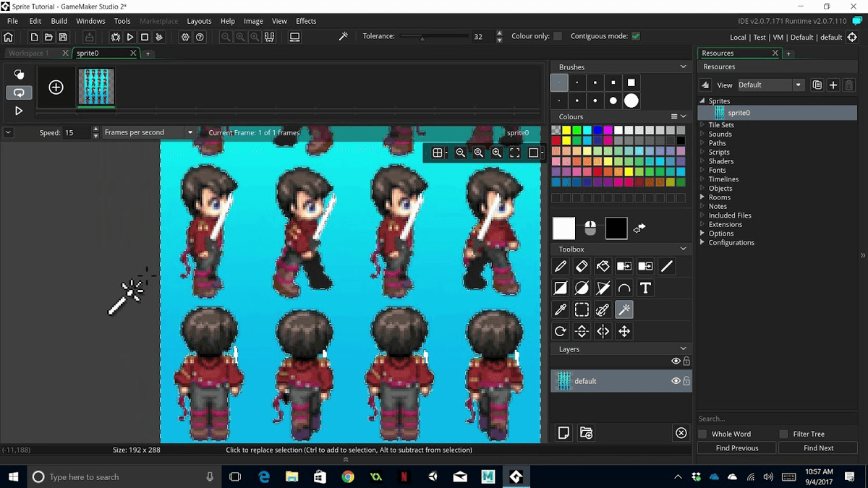Select the Eraser tool in Toolbox
Screen dimensions: 868x488
(582, 267)
